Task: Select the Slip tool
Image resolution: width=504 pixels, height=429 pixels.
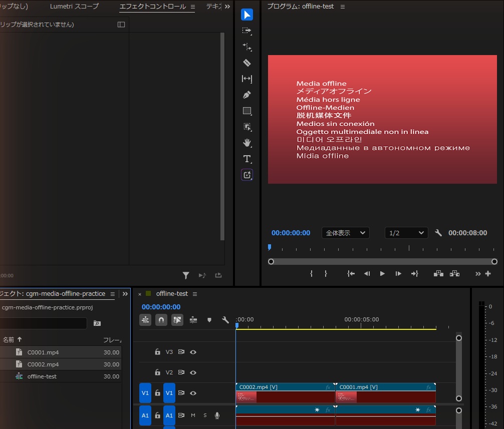Action: tap(247, 79)
